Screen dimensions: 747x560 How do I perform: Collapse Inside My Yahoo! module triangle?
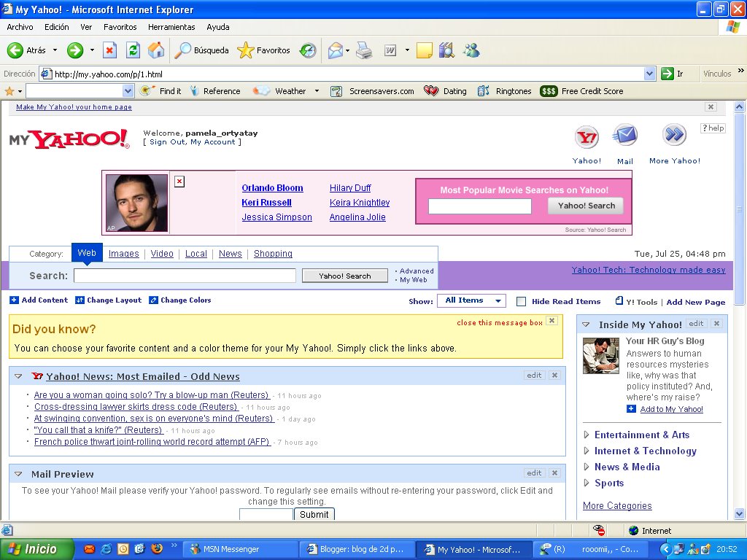coord(587,324)
